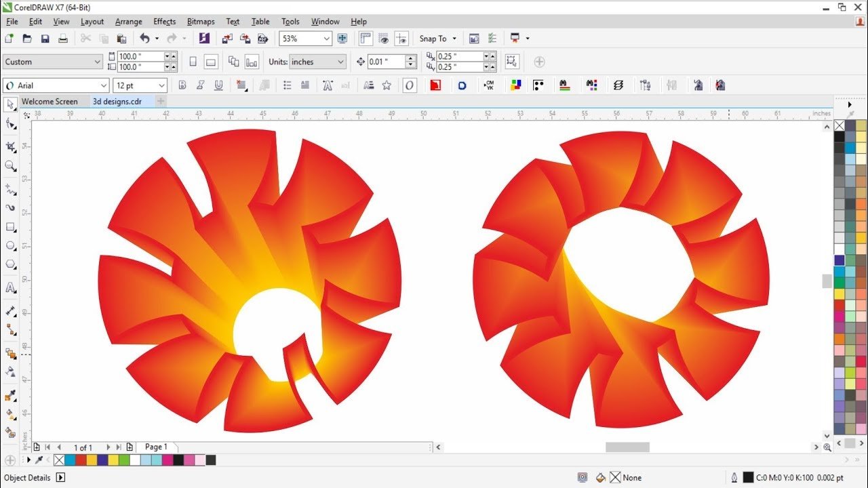Choose the Rectangle tool
The image size is (868, 488).
(x=10, y=227)
